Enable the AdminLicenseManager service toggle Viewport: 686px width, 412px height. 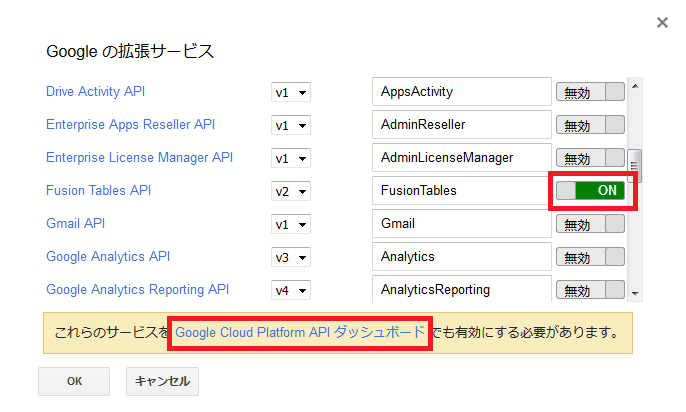click(590, 158)
